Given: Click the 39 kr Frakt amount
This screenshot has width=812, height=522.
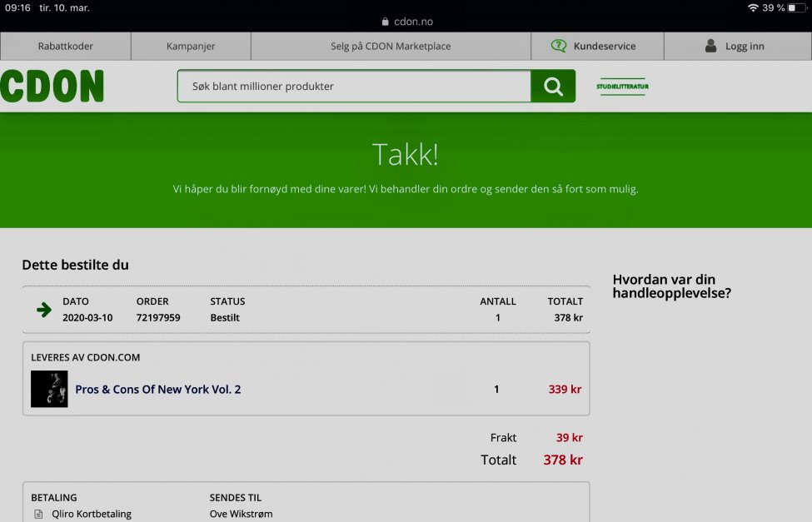Looking at the screenshot, I should [570, 438].
